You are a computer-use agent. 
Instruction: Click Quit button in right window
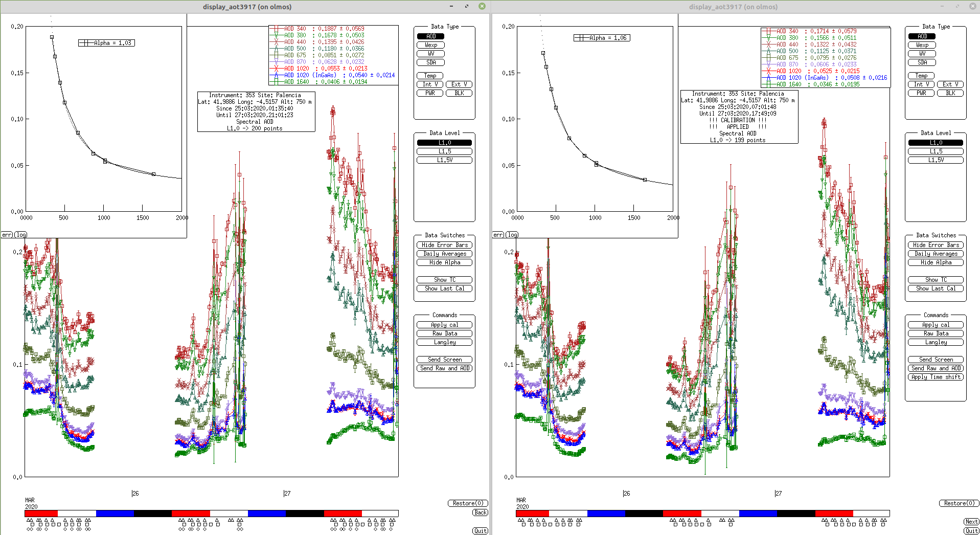(971, 531)
